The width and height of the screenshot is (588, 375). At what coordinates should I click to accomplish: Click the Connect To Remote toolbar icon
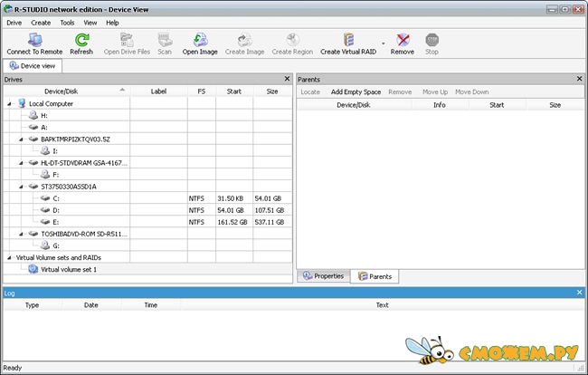tap(34, 40)
